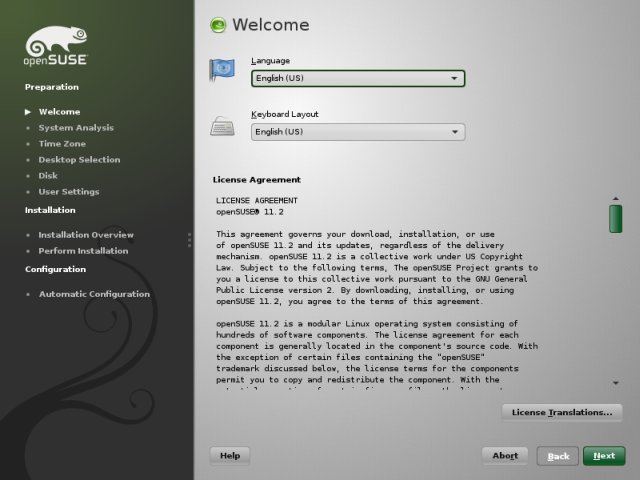Proceed with the green Next button

coord(604,456)
